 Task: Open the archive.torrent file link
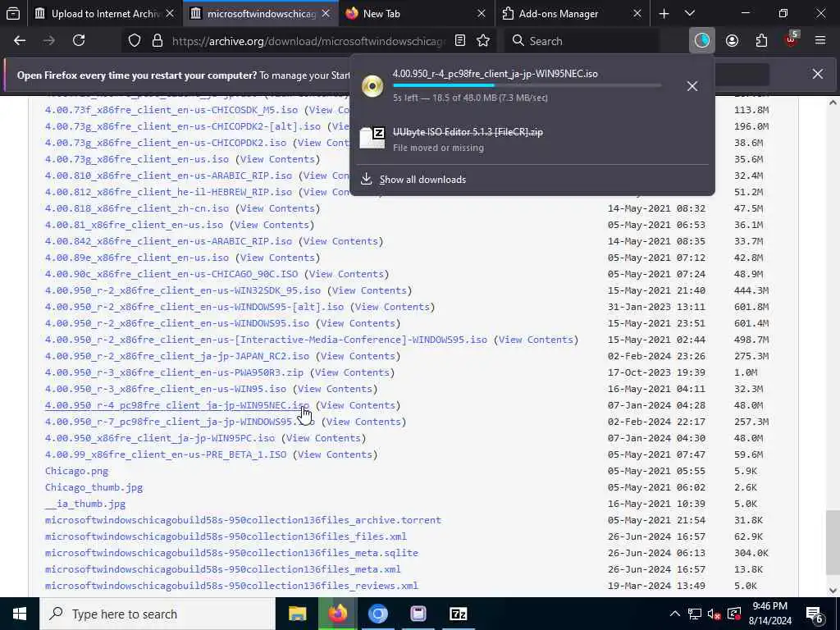coord(243,520)
